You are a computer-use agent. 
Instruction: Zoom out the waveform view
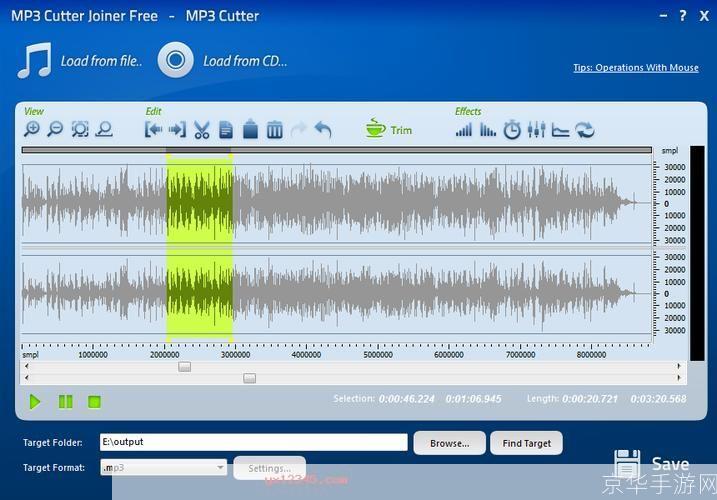point(55,130)
